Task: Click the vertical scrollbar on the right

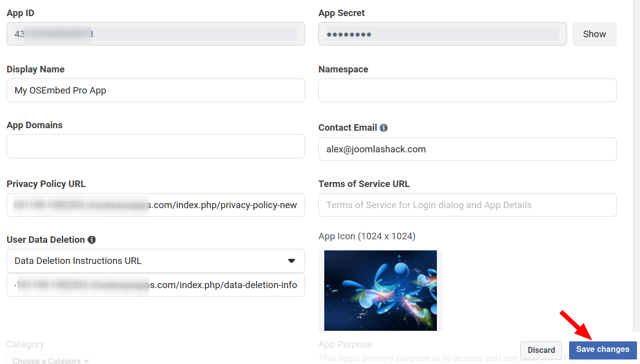Action: [636, 151]
